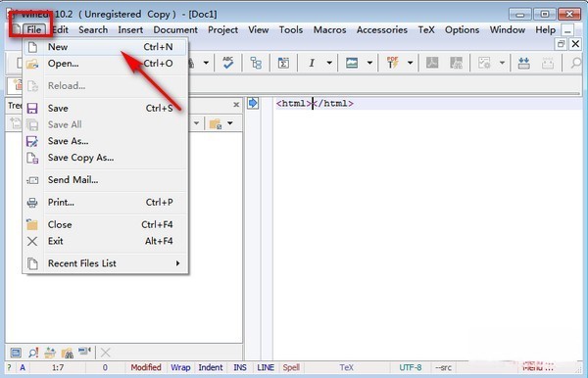This screenshot has width=588, height=378.
Task: Click the --src status bar entry
Action: click(443, 367)
